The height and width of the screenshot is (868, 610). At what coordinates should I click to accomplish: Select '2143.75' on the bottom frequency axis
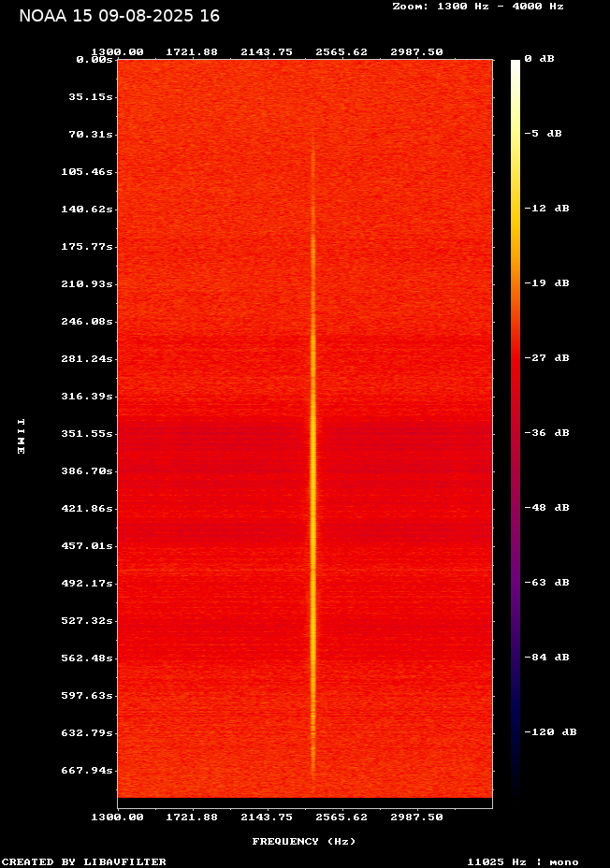coord(267,817)
